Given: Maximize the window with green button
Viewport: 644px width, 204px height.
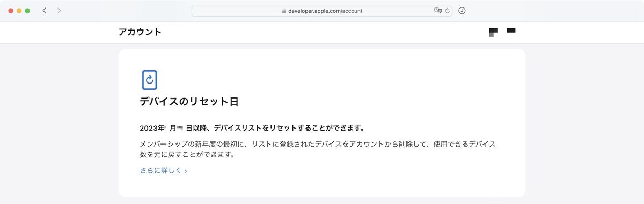Looking at the screenshot, I should 28,11.
